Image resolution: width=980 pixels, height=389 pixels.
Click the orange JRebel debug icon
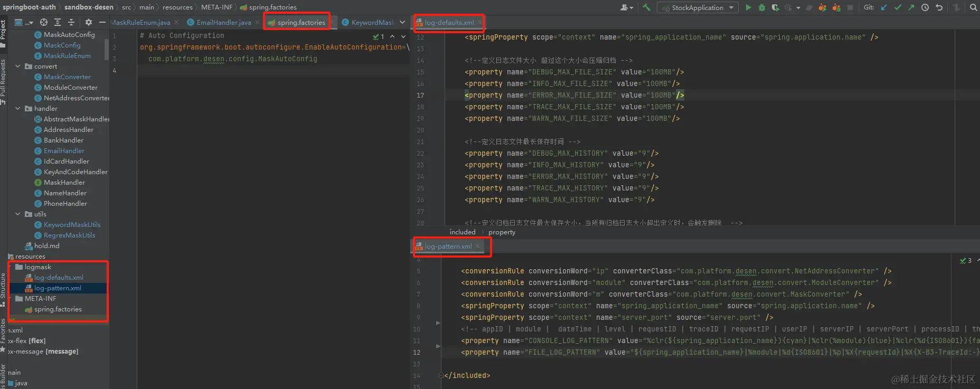(836, 7)
